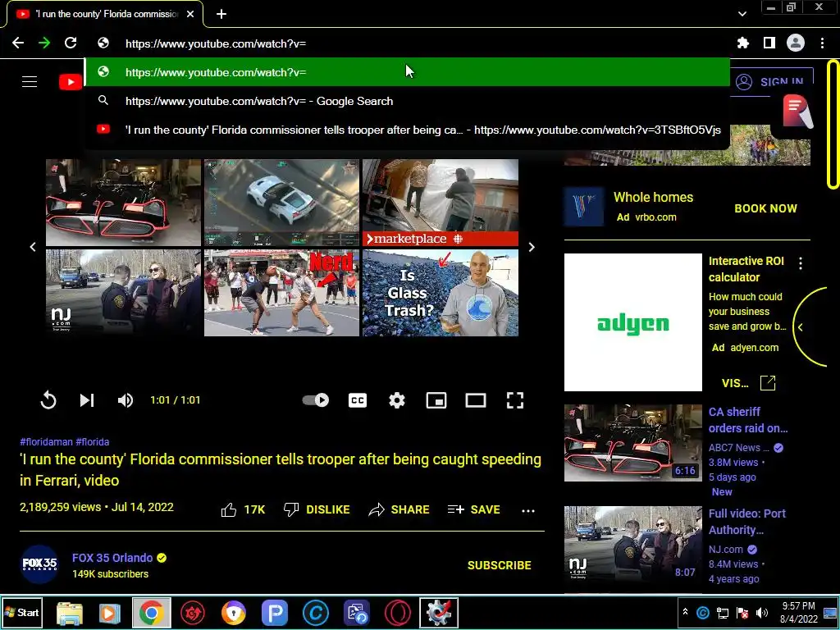The height and width of the screenshot is (630, 840).
Task: Subscribe to FOX 35 Orlando
Action: tap(500, 565)
